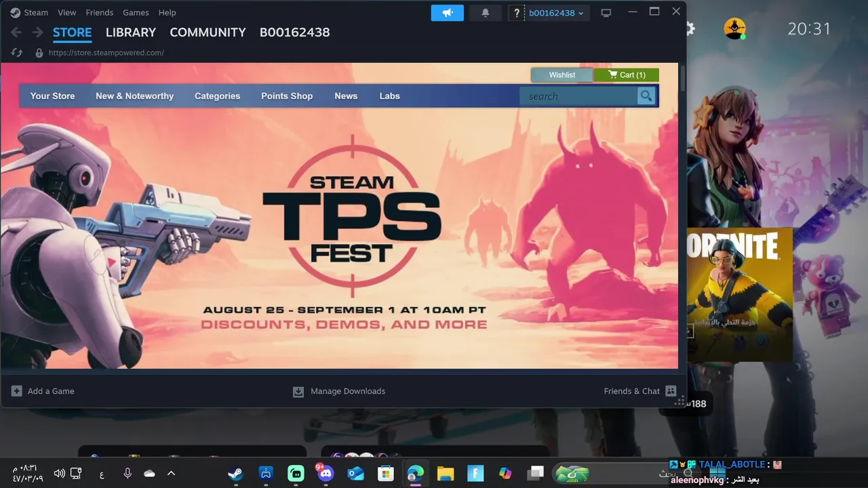Open the blue F app in the taskbar

pyautogui.click(x=475, y=473)
